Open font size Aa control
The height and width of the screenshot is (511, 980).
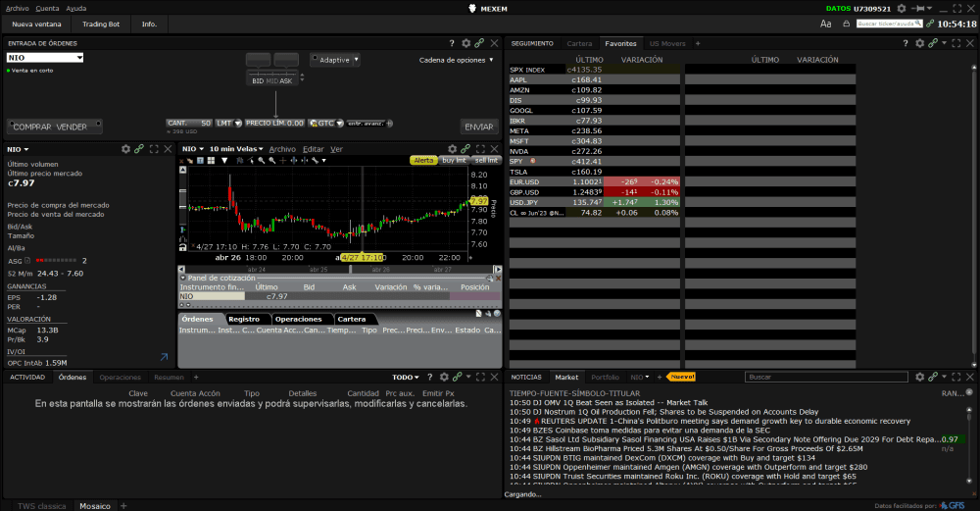825,24
